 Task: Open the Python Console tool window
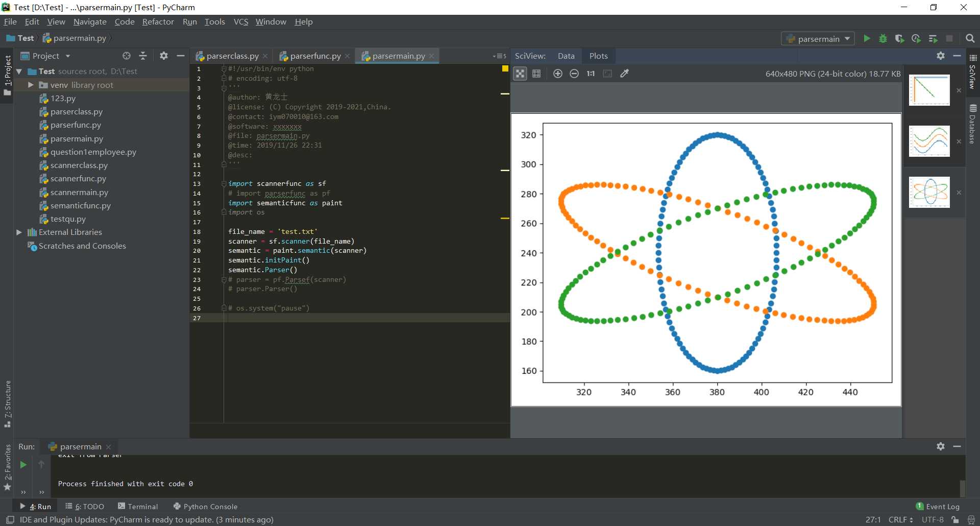coord(205,507)
